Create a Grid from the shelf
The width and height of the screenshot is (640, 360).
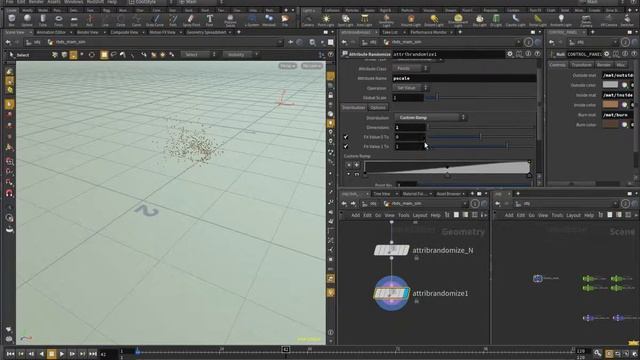pos(74,20)
